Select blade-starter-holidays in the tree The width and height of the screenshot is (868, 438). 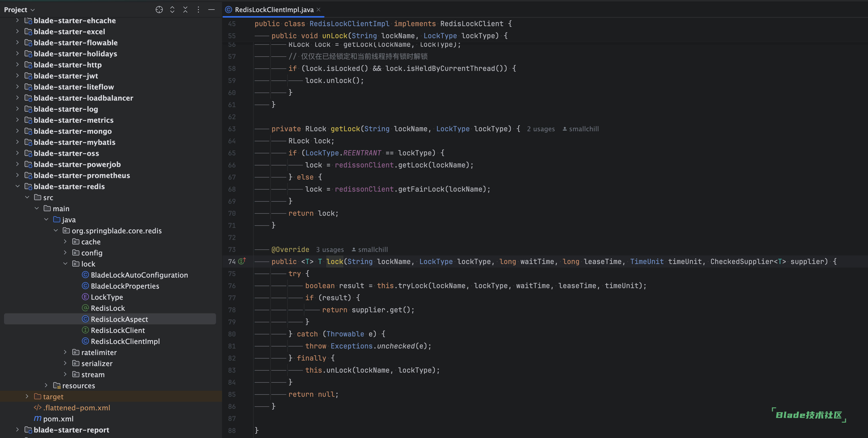click(75, 54)
